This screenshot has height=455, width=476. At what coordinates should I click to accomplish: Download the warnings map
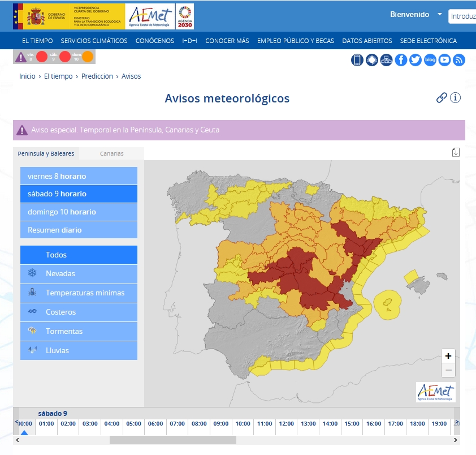coord(456,152)
